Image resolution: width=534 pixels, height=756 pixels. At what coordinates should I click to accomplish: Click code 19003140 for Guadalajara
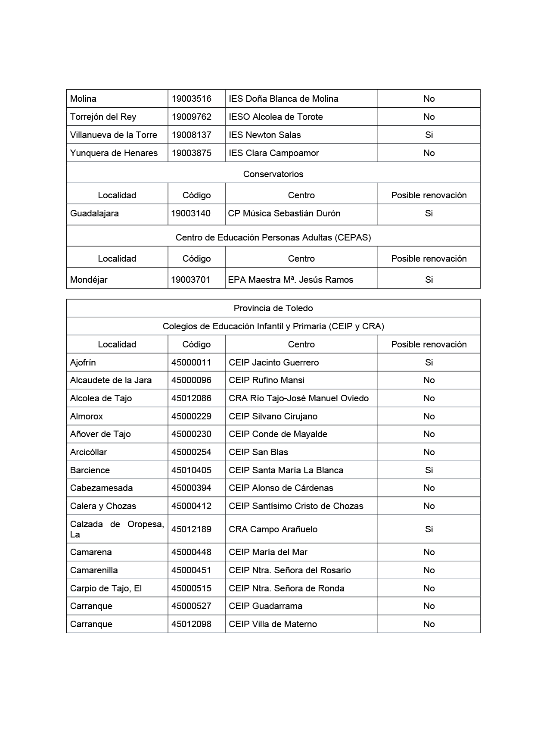point(191,213)
